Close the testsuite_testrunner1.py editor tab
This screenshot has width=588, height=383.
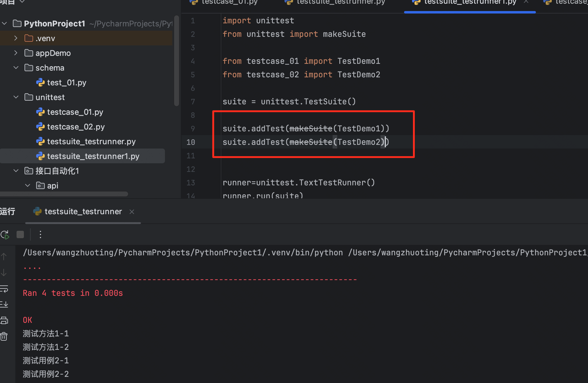click(526, 2)
